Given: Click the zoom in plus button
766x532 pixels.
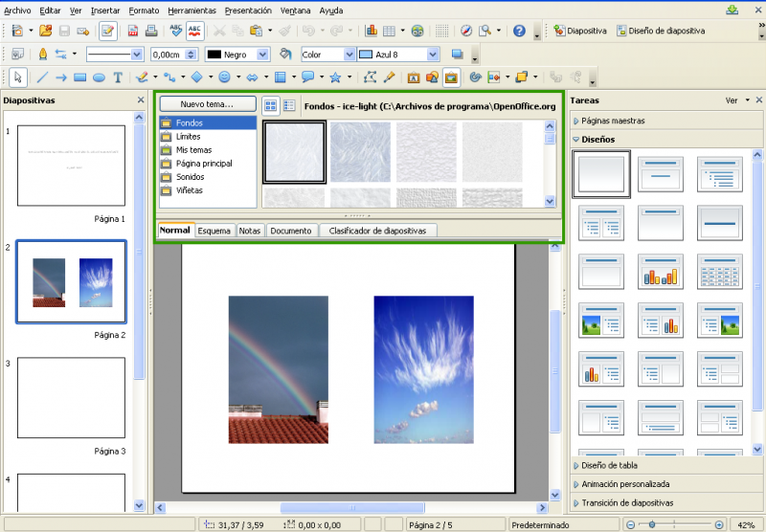Looking at the screenshot, I should [x=719, y=524].
